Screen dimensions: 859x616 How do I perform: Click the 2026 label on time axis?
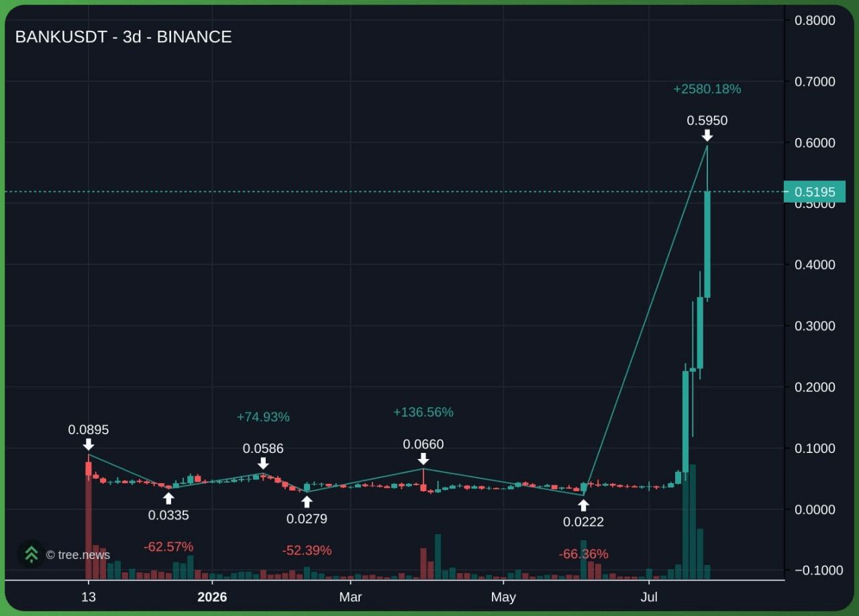[x=212, y=597]
